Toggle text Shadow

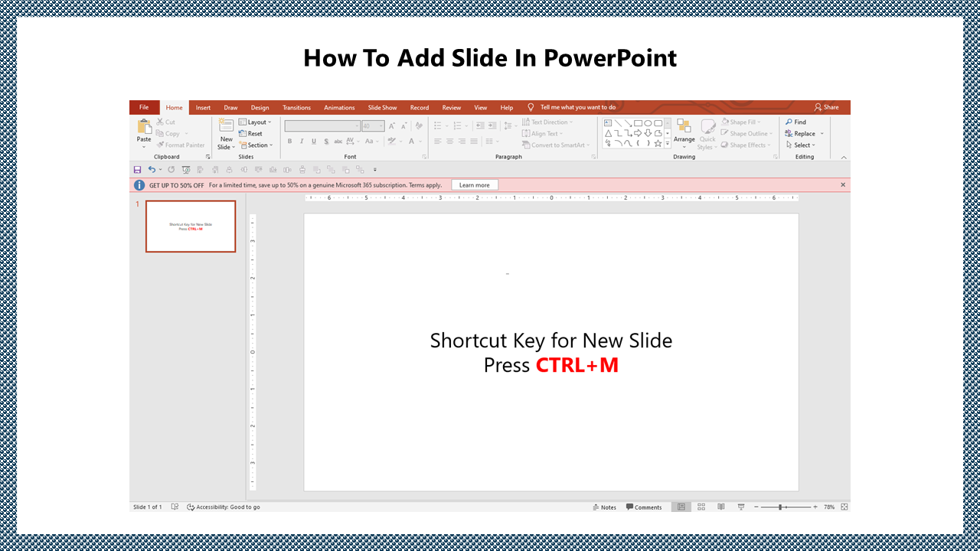326,142
